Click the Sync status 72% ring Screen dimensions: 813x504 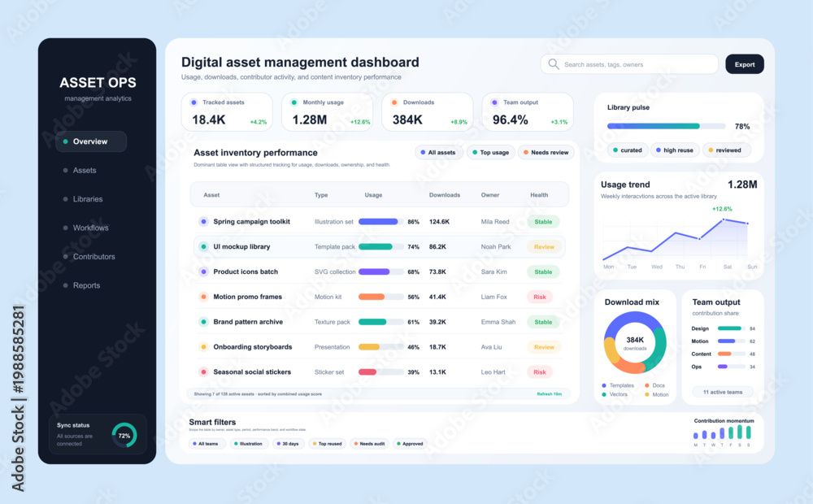124,436
